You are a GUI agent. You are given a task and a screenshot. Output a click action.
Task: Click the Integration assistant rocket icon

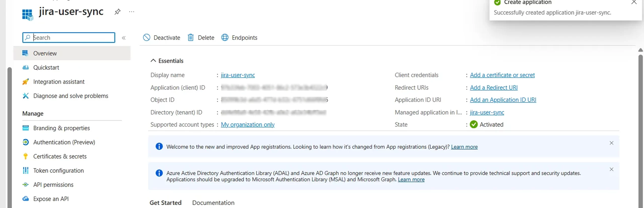click(x=25, y=81)
